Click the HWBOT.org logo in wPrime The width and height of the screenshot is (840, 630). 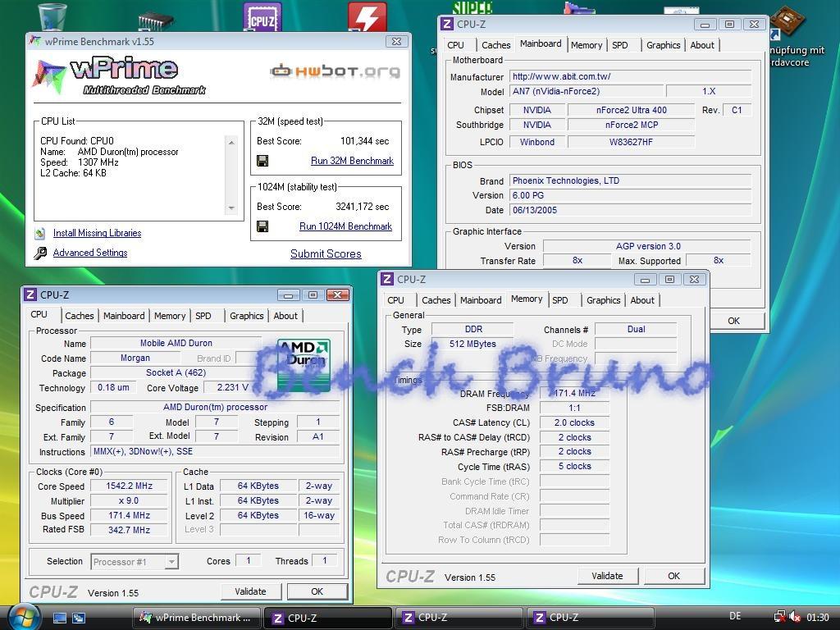coord(335,71)
